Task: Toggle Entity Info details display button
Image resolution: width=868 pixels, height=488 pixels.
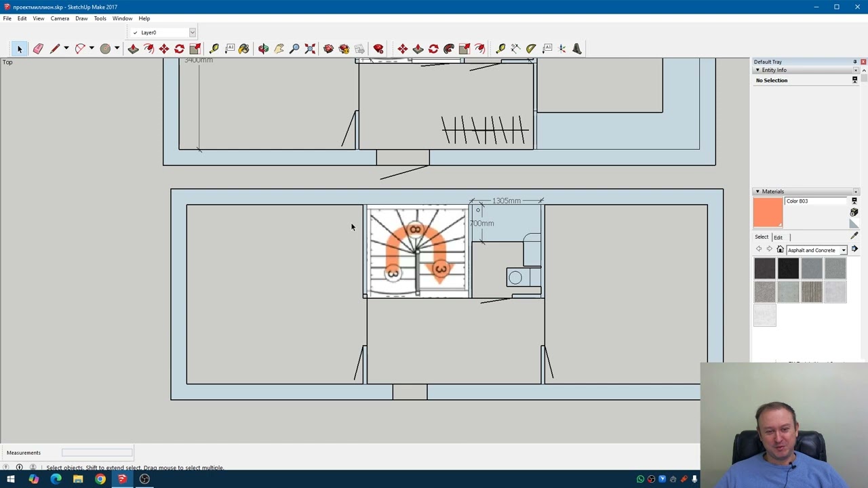Action: click(854, 80)
